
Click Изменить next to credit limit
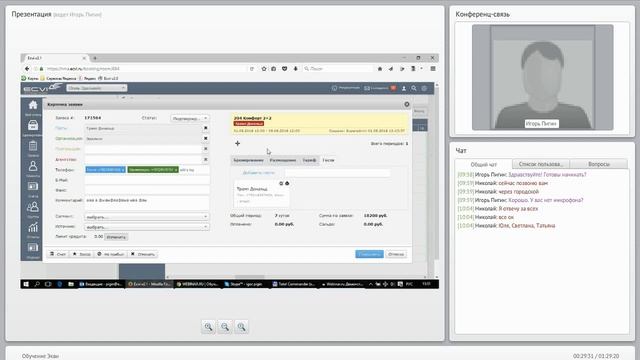116,237
